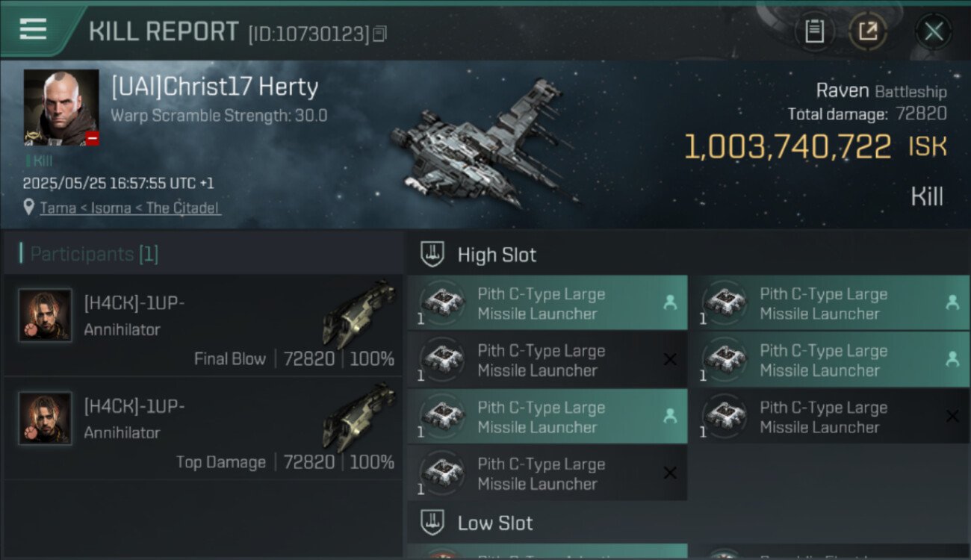
Task: Open Christ17 Herty's character portrait
Action: click(x=61, y=107)
